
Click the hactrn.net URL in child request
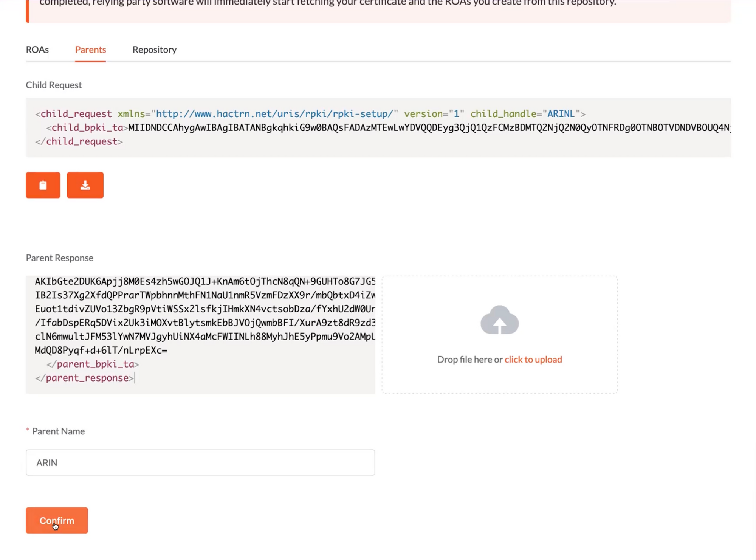click(274, 114)
